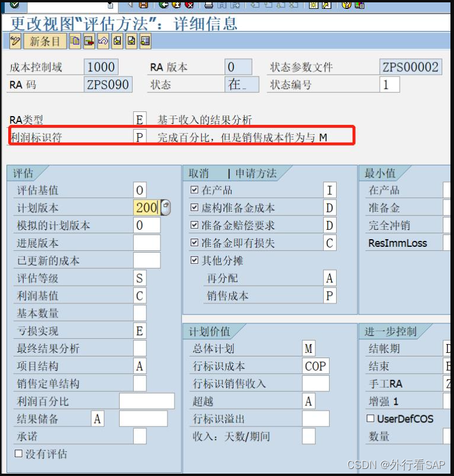Click the 总体计划 field showing M

point(309,348)
